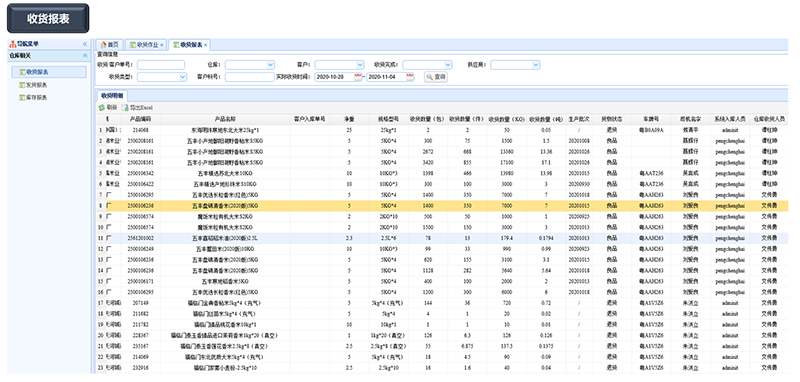
Task: Close the 收货作业 tab
Action: [162, 45]
